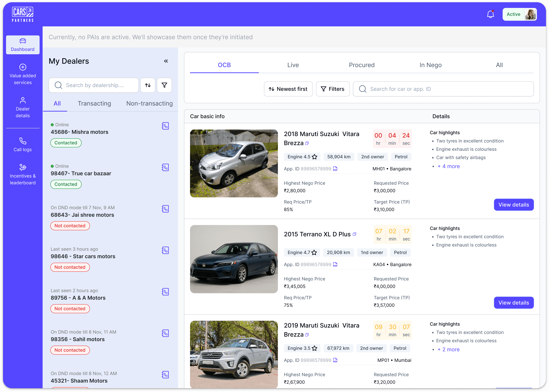The image size is (549, 392).
Task: Click the Engine 4.7 rating chip
Action: tap(302, 253)
